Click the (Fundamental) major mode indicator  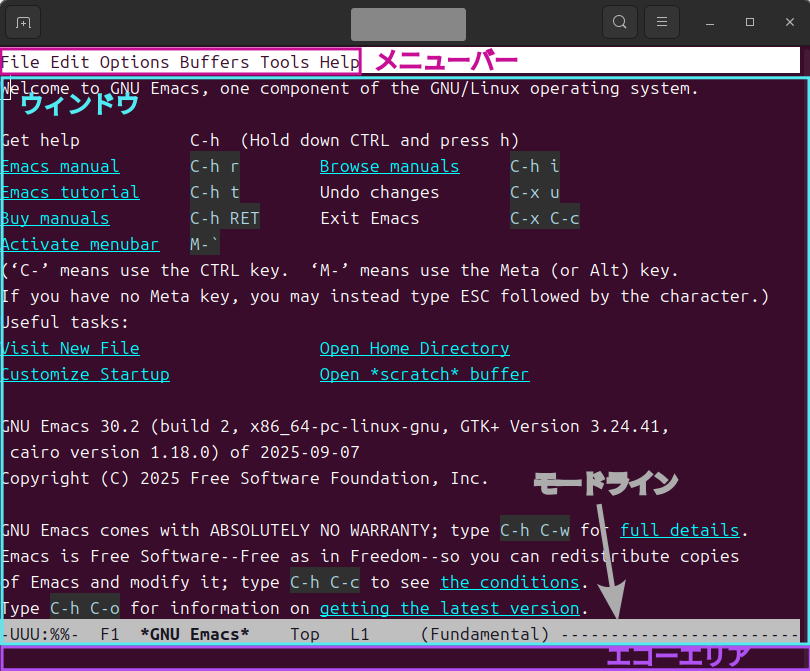(485, 634)
